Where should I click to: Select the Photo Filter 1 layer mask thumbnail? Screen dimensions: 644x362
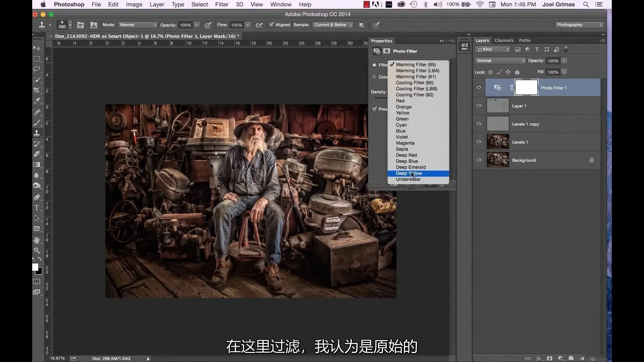pyautogui.click(x=526, y=88)
